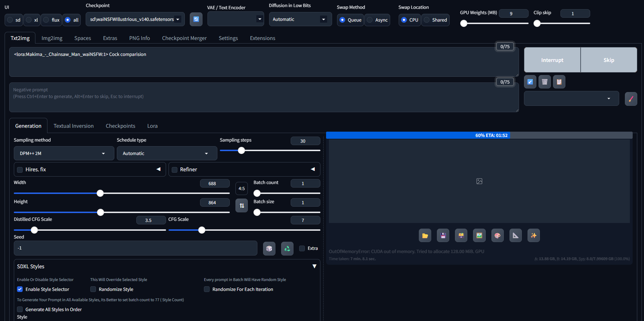644x321 pixels.
Task: Switch to the Checkpoints sub-tab
Action: [x=120, y=126]
